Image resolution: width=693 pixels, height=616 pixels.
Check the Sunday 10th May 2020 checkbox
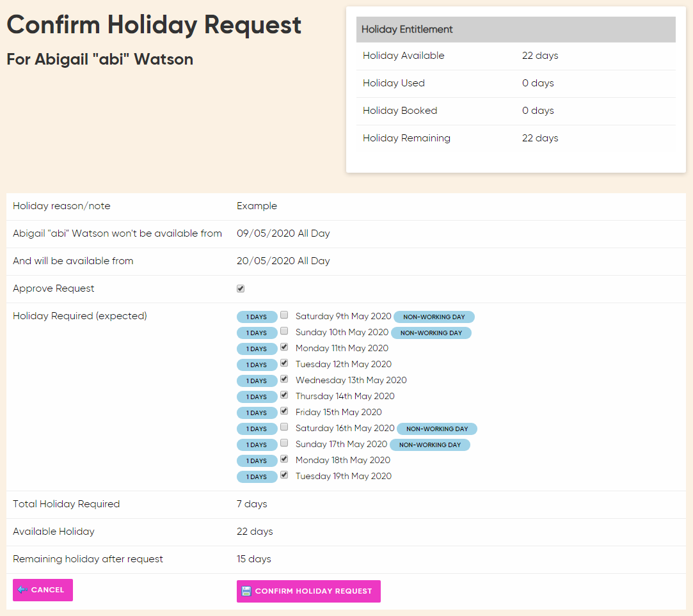[284, 331]
